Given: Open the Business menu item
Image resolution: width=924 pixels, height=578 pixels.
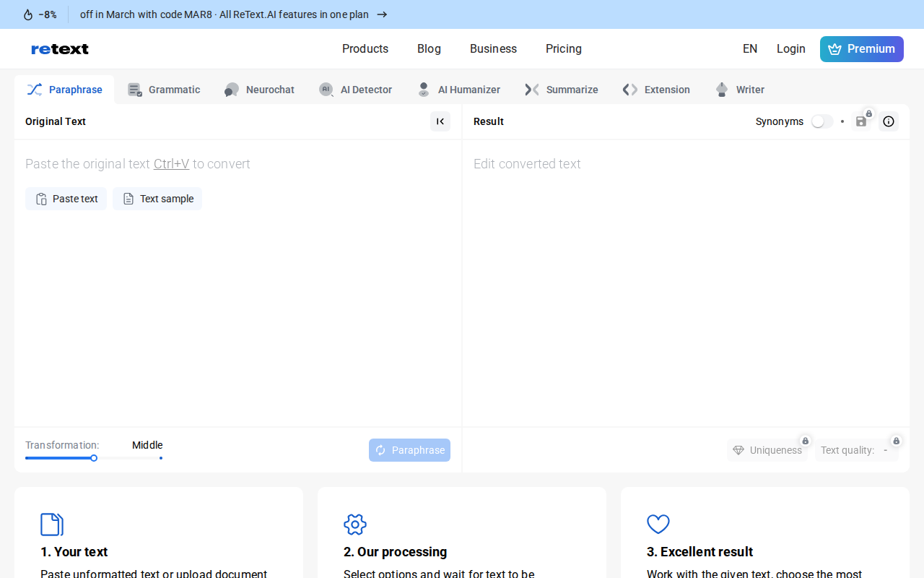Looking at the screenshot, I should click(493, 49).
